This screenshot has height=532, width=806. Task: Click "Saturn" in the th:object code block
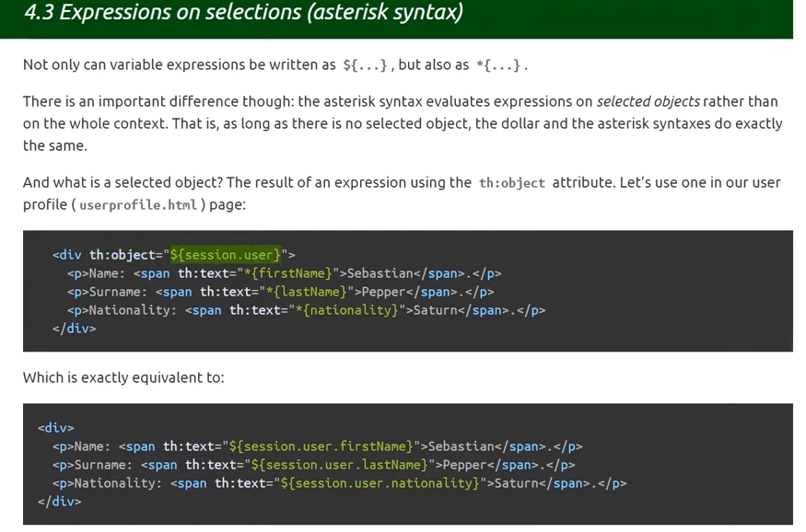(438, 310)
